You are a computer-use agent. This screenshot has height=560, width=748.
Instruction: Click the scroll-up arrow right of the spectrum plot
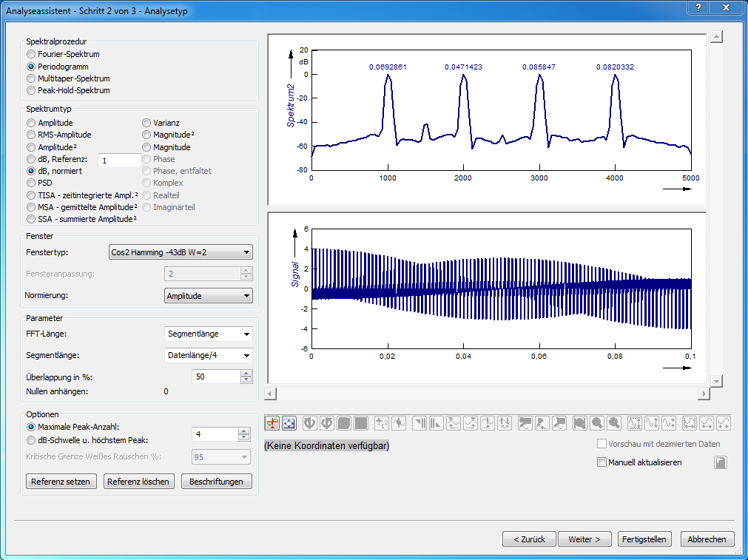click(715, 37)
